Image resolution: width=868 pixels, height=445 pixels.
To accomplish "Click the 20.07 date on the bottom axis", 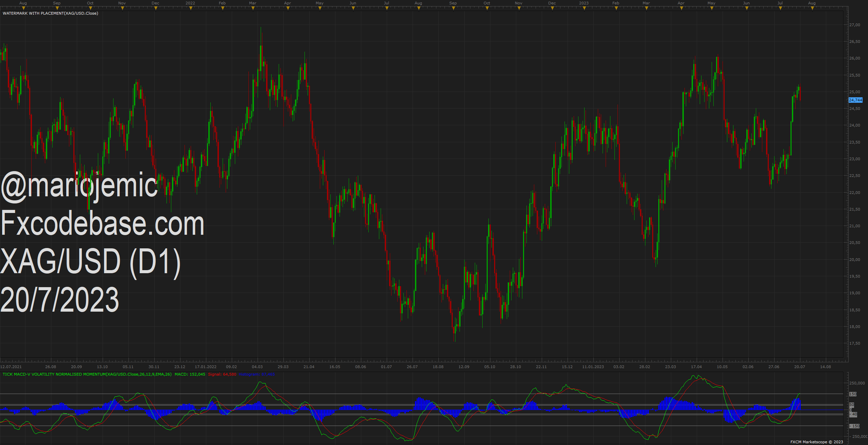I will [800, 367].
